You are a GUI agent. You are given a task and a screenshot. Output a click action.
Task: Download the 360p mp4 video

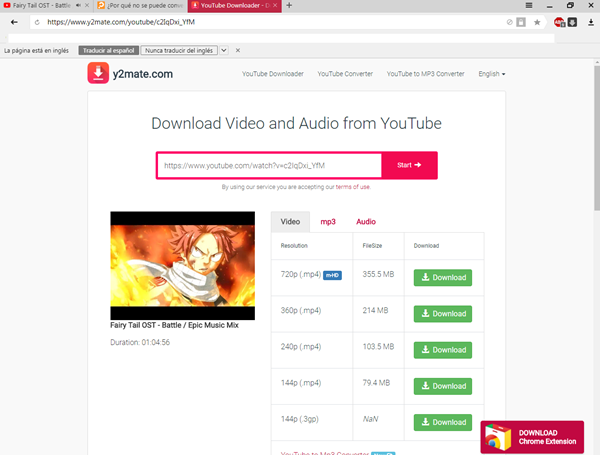(x=443, y=314)
